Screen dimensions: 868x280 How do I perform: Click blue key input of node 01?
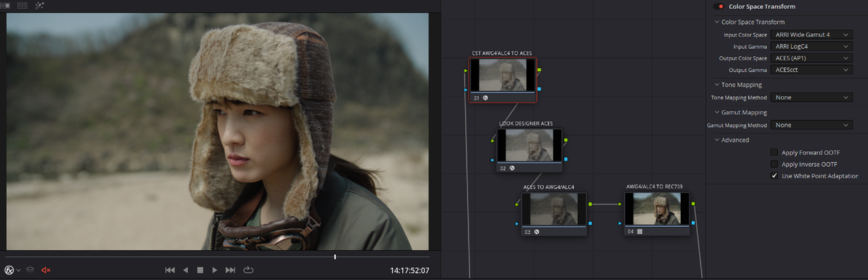(x=466, y=89)
